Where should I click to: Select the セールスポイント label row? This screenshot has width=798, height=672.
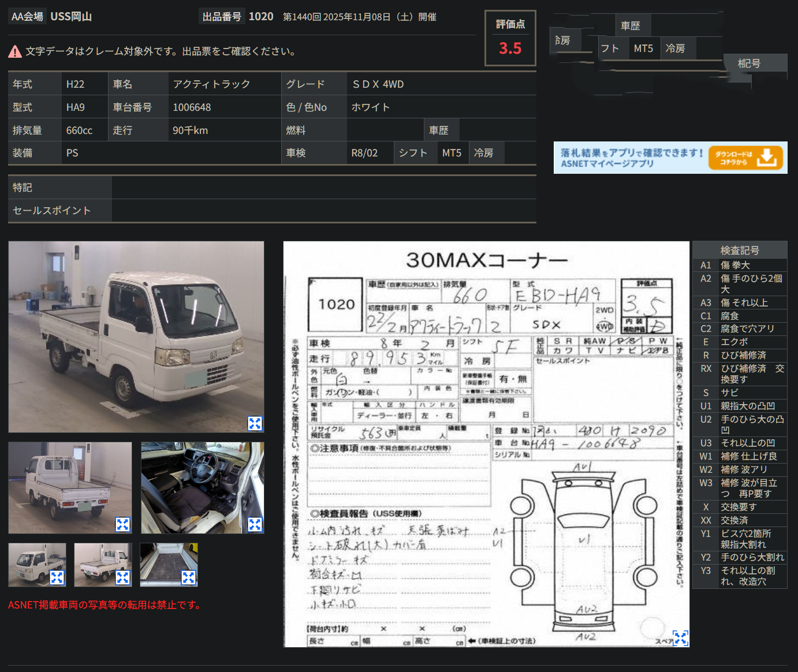point(60,211)
